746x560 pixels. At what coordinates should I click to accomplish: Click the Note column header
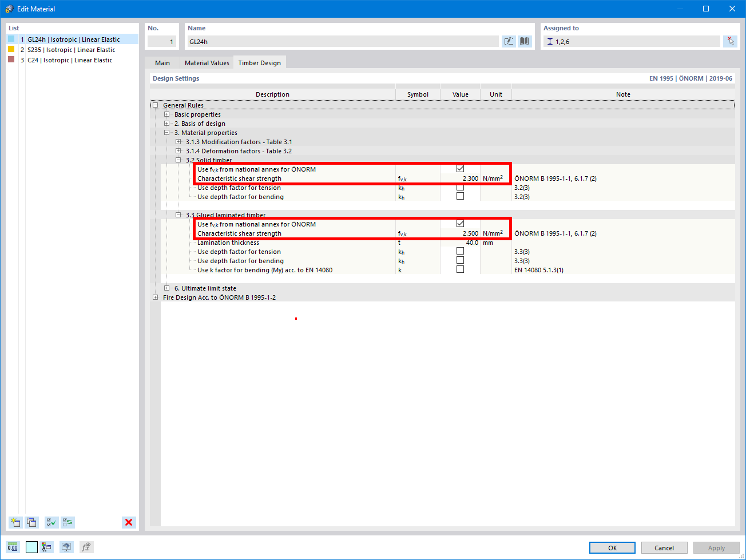pyautogui.click(x=623, y=94)
